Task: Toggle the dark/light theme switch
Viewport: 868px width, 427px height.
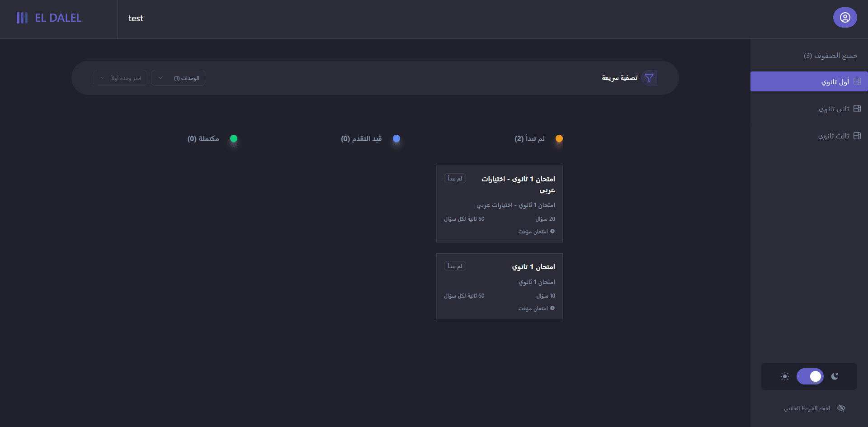Action: click(x=810, y=376)
